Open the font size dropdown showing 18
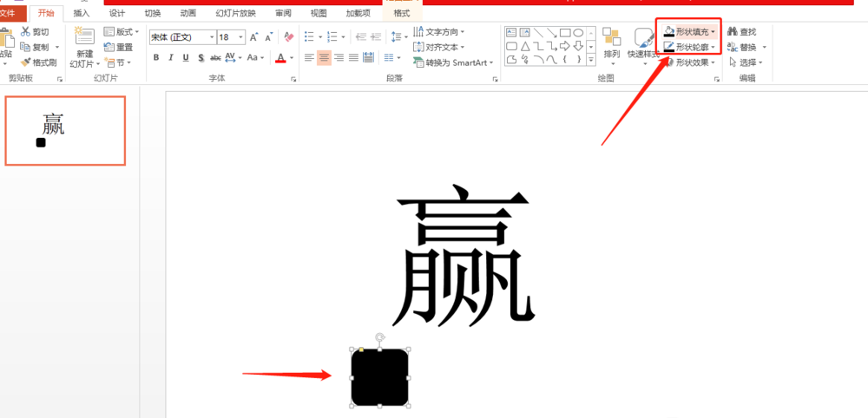 (240, 37)
